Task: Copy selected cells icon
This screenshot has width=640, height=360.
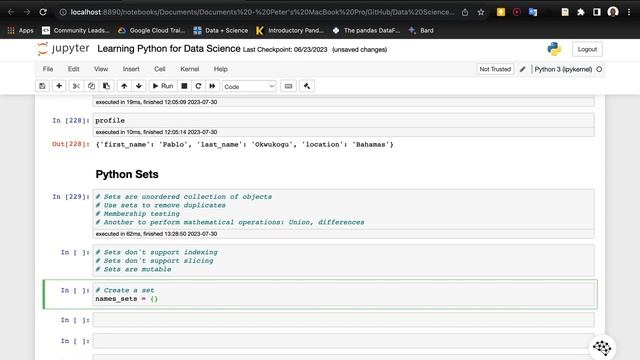Action: [x=91, y=86]
